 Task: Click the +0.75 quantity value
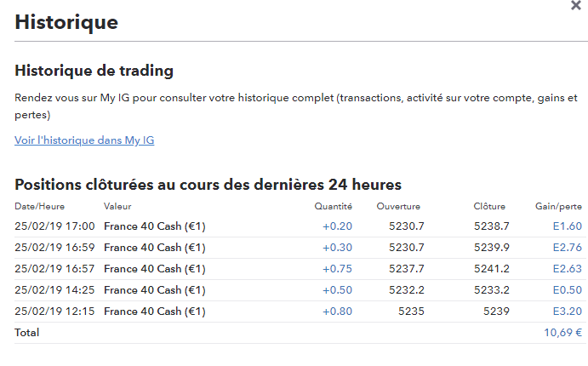(x=337, y=269)
